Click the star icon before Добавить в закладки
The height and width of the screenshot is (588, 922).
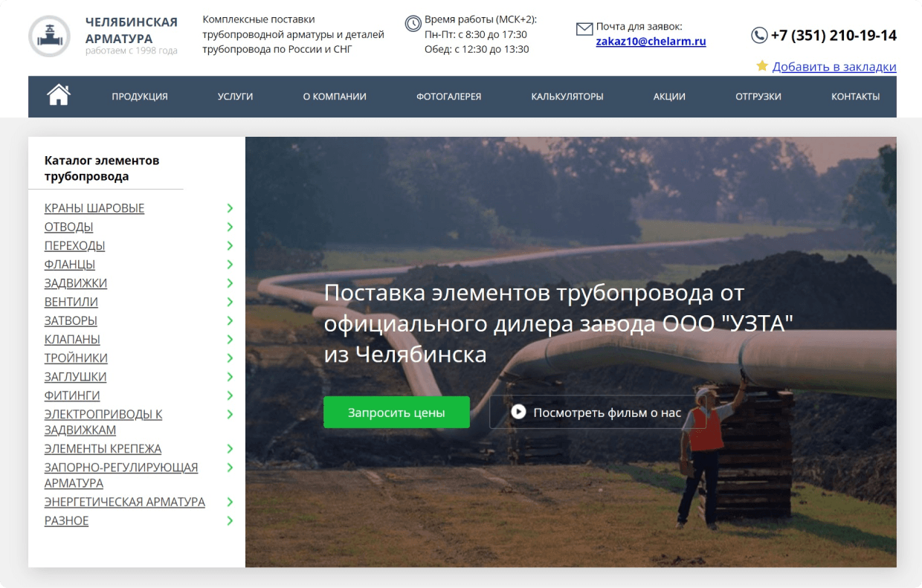click(762, 66)
